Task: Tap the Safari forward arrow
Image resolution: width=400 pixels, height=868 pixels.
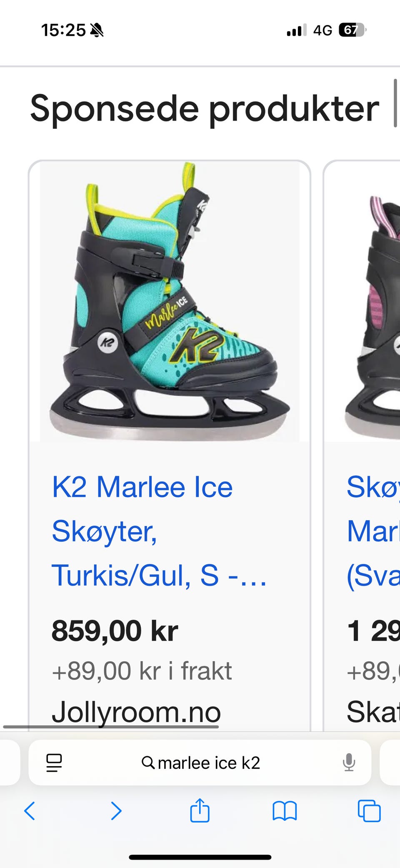Action: point(116,811)
